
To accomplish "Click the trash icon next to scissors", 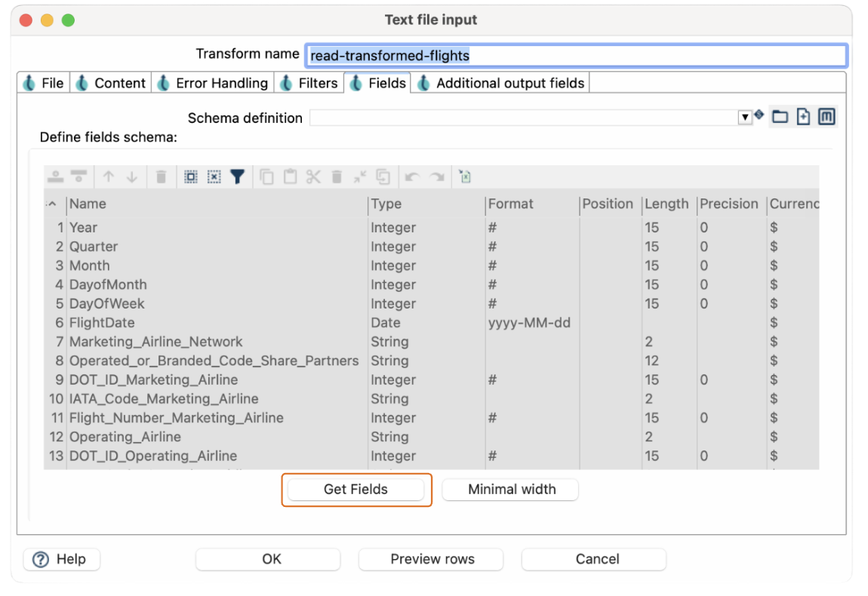I will (337, 177).
